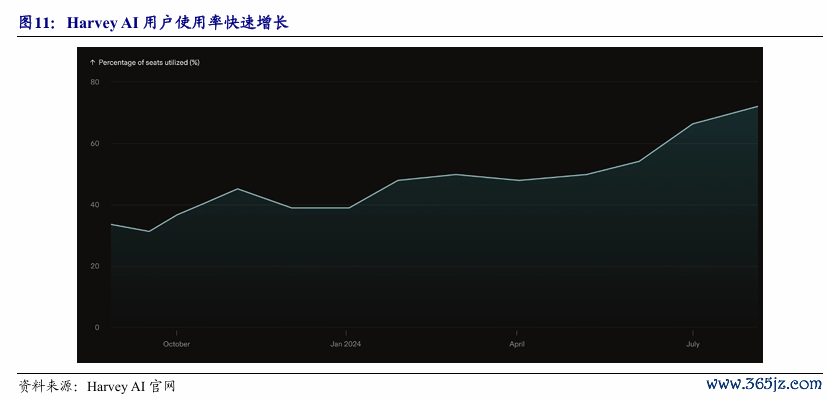Click the shaded area under the line above April
This screenshot has height=399, width=829.
[x=517, y=254]
